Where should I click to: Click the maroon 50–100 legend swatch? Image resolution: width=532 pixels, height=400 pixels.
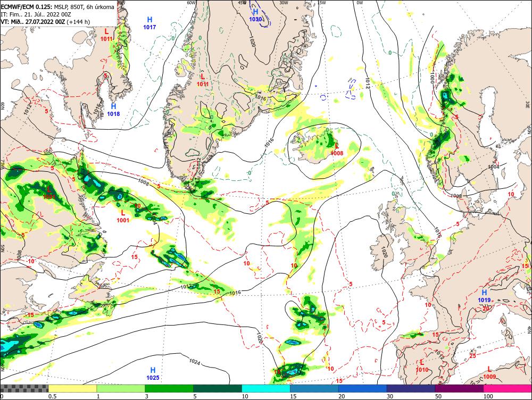(460, 388)
